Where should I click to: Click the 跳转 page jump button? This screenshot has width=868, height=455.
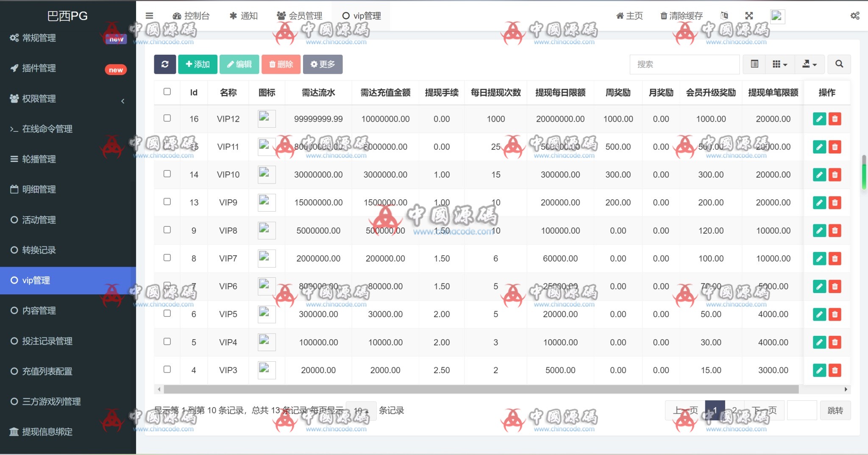[x=835, y=410]
